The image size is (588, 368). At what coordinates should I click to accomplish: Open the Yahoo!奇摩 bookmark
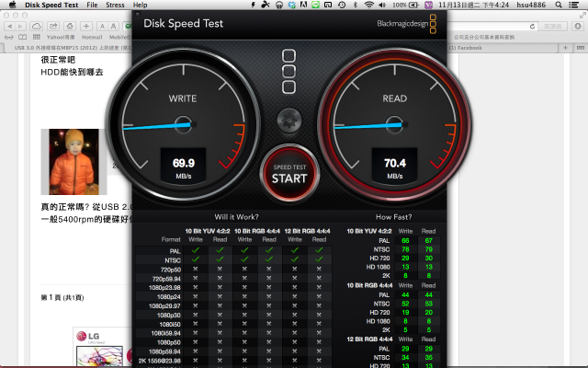[61, 37]
